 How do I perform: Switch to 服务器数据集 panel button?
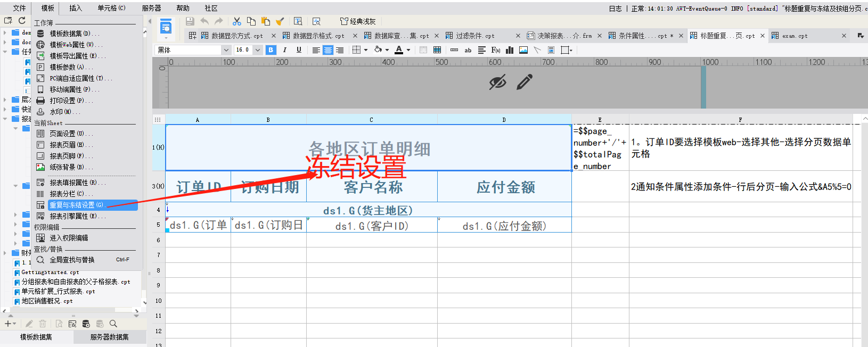[109, 337]
